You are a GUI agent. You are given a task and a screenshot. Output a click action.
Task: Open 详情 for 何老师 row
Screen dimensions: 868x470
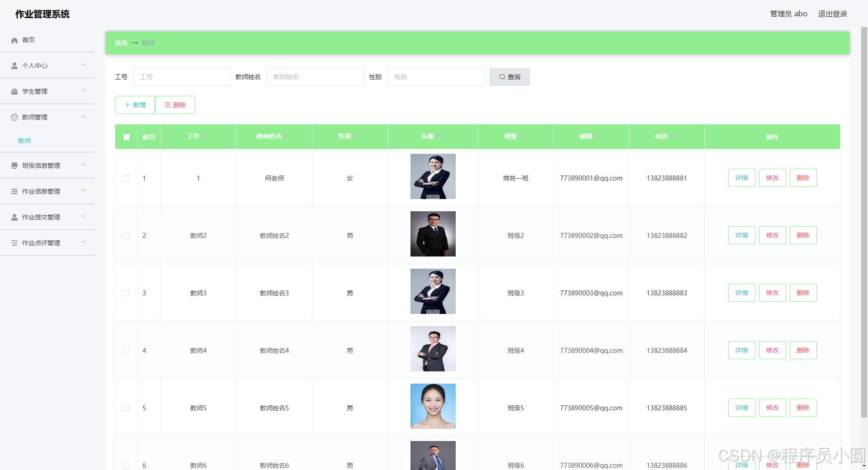[741, 178]
